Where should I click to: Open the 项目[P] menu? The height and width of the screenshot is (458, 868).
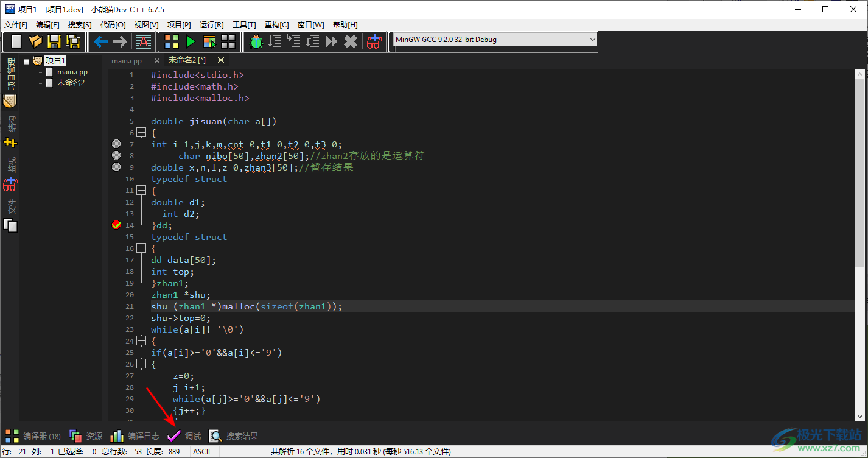click(x=179, y=24)
